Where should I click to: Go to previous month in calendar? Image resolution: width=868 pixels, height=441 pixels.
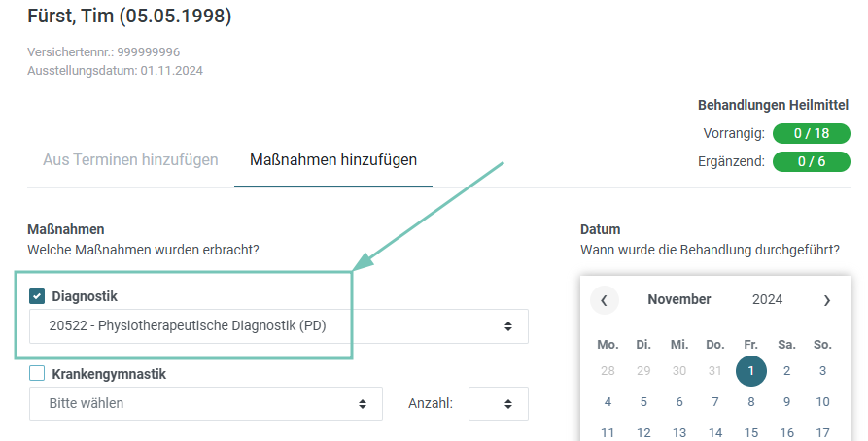(x=604, y=300)
